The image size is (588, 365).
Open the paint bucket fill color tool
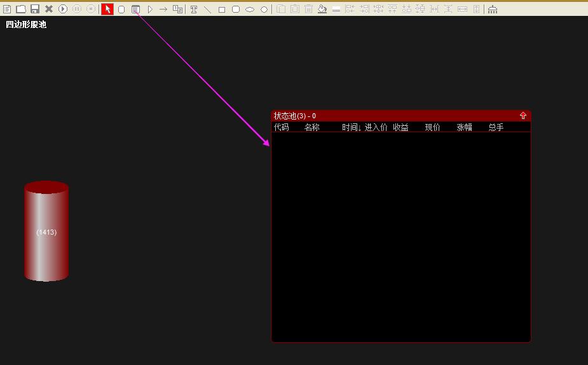point(322,10)
